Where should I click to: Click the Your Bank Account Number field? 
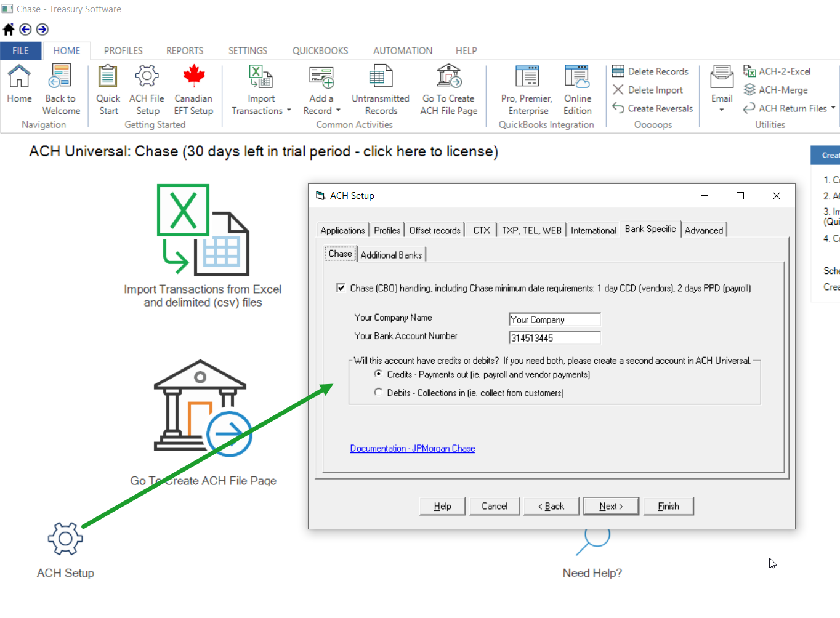pyautogui.click(x=554, y=338)
